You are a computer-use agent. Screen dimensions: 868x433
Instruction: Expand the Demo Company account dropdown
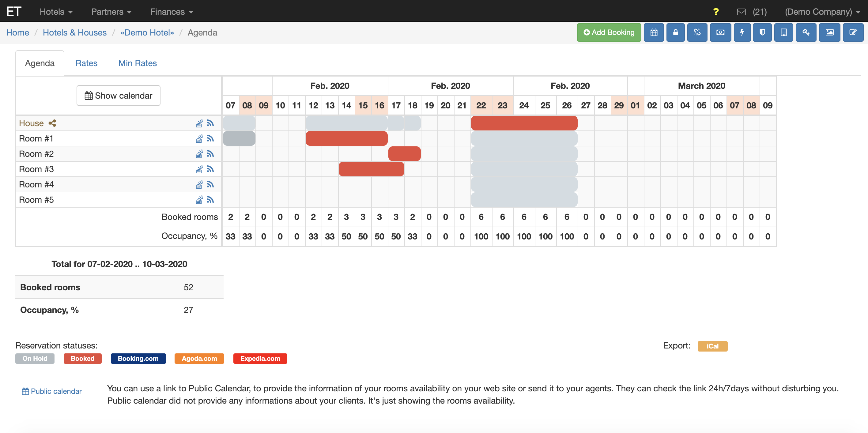(822, 12)
